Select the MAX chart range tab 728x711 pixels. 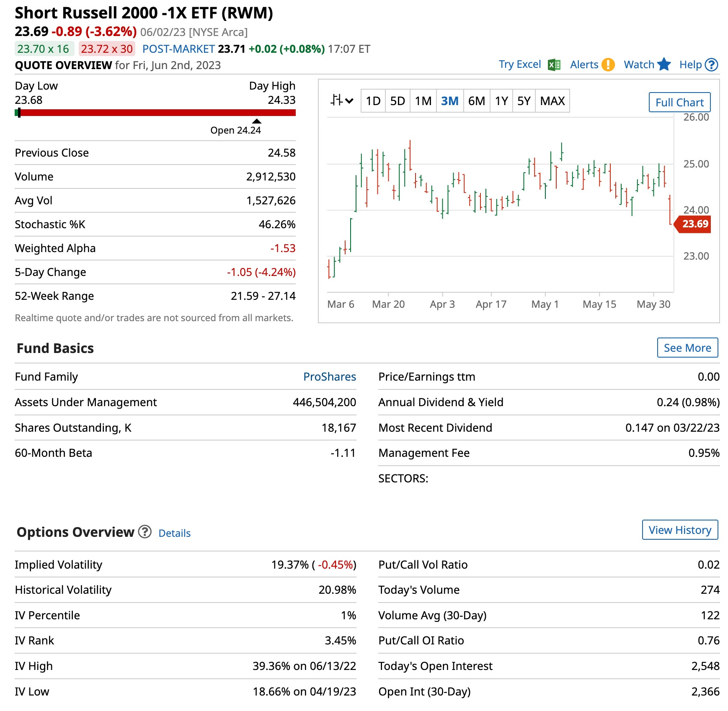pos(552,101)
